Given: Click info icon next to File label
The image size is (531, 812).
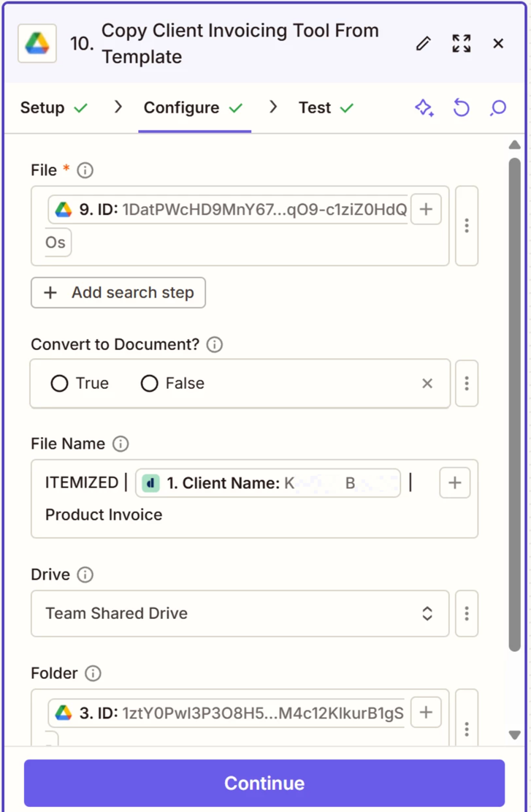Looking at the screenshot, I should tap(85, 170).
